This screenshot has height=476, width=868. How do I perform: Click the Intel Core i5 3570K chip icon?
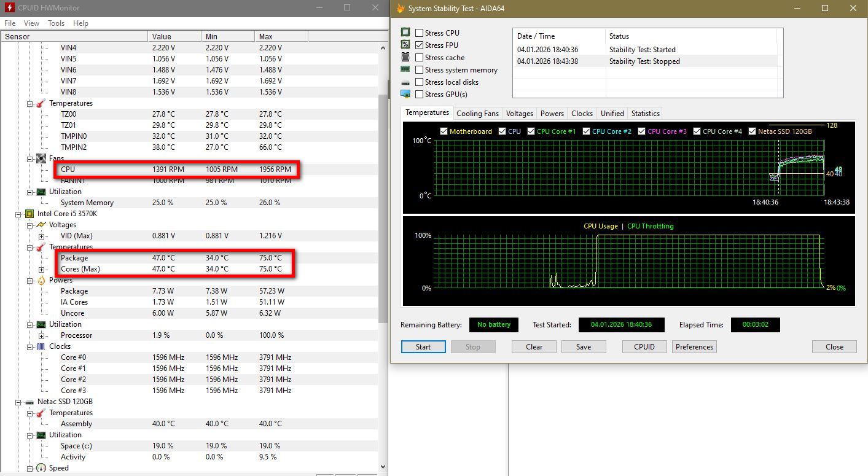tap(29, 214)
